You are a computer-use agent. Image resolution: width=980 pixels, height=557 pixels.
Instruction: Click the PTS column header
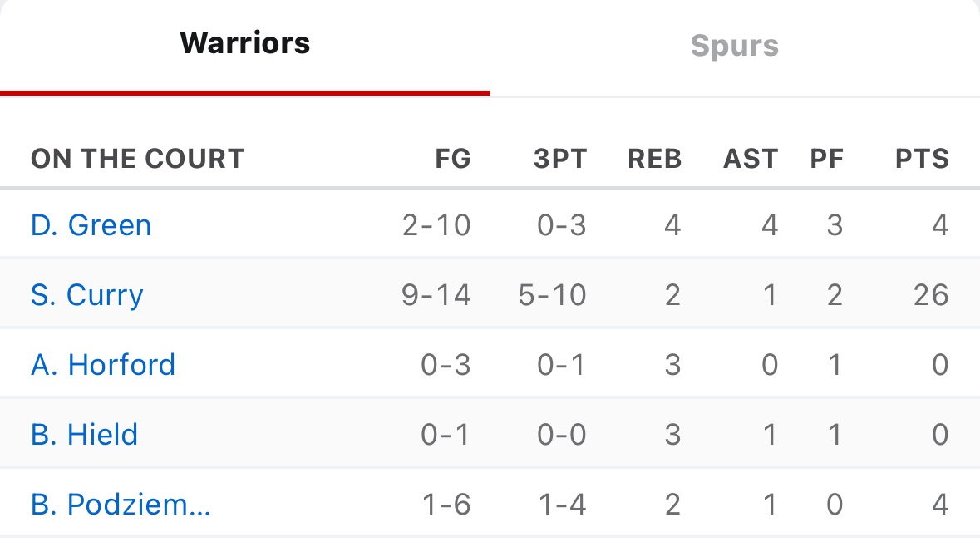(922, 159)
